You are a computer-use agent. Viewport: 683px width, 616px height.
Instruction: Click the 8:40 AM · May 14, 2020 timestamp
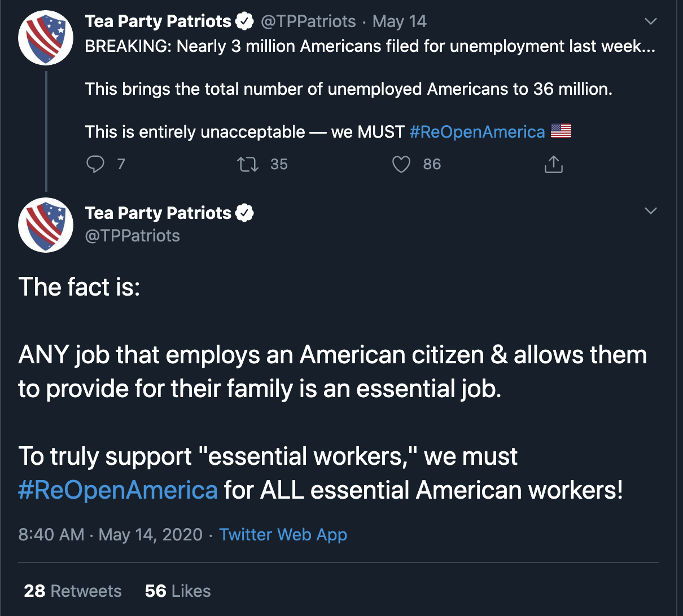(x=110, y=535)
